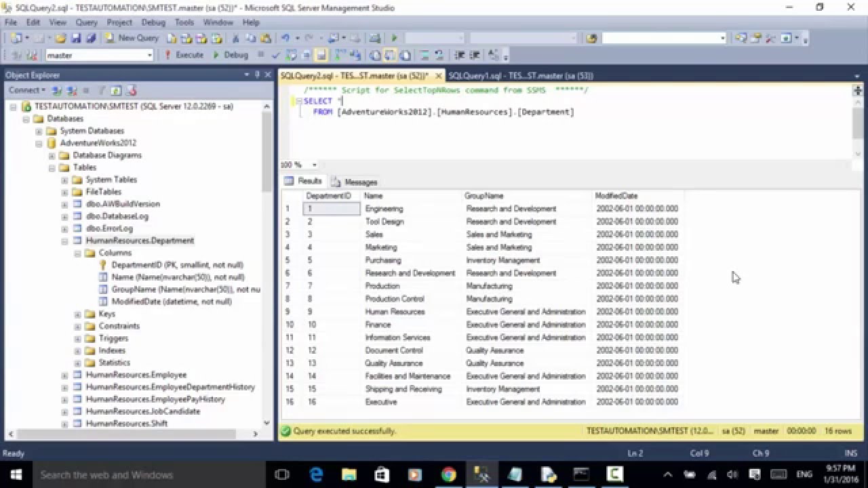The height and width of the screenshot is (488, 868).
Task: Open File Explorer from the taskbar
Action: [349, 474]
